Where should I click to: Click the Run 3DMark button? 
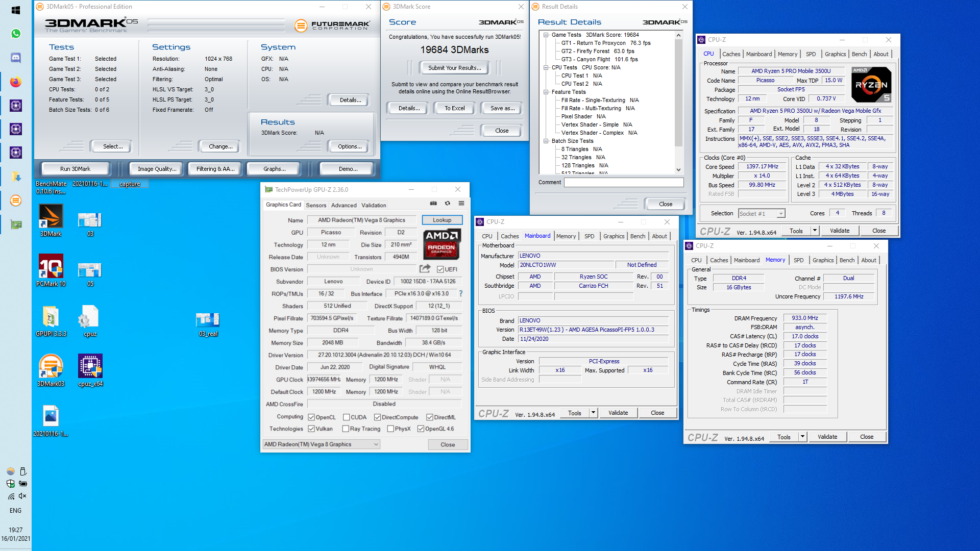tap(75, 169)
